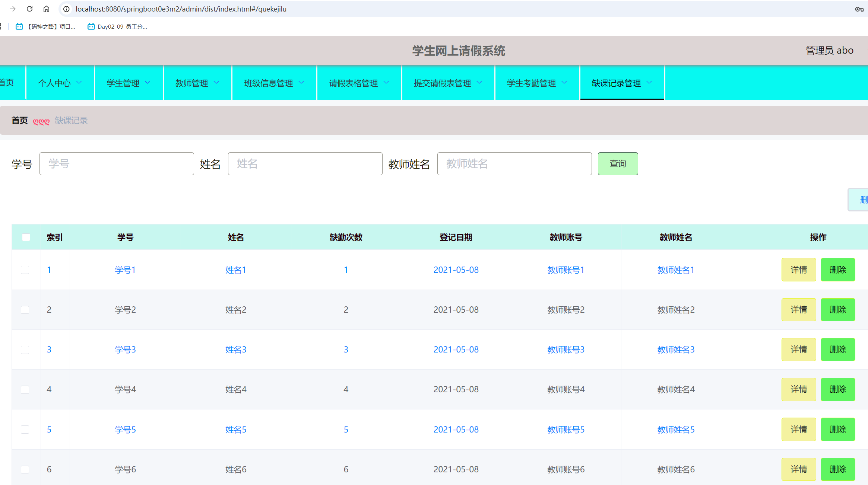Screen dimensions: 868x485
Task: Click the heart icon in the breadcrumb
Action: [x=41, y=121]
